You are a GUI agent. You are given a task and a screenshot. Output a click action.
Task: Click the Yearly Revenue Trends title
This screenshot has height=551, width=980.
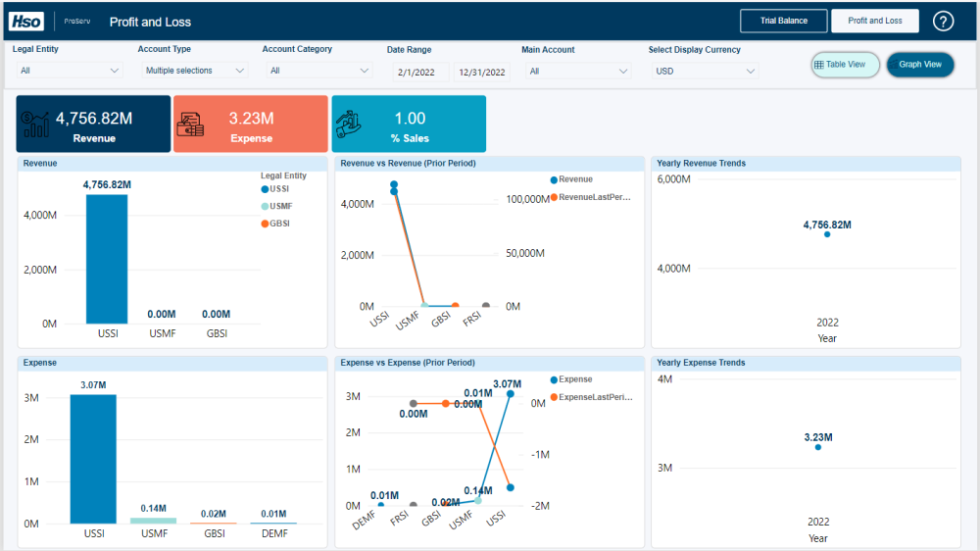click(702, 163)
